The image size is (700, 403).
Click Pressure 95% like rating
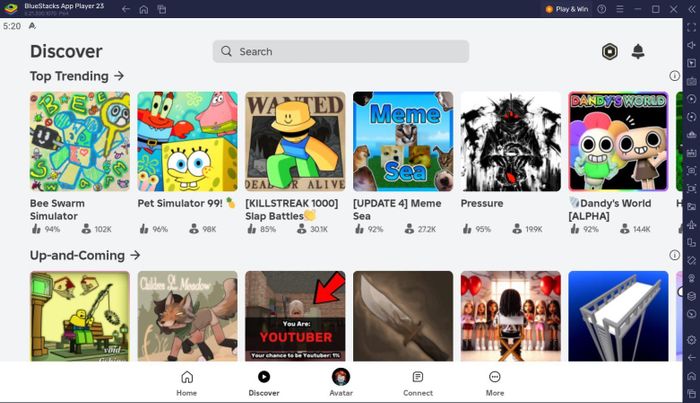(477, 229)
